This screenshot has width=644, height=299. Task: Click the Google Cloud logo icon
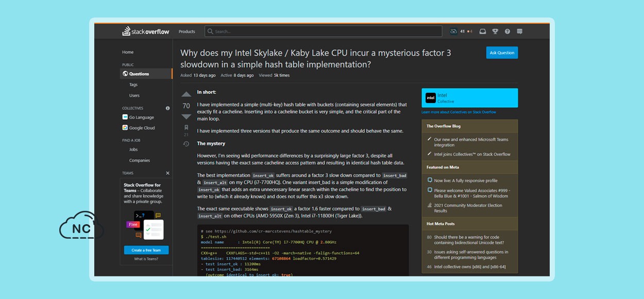tap(125, 128)
